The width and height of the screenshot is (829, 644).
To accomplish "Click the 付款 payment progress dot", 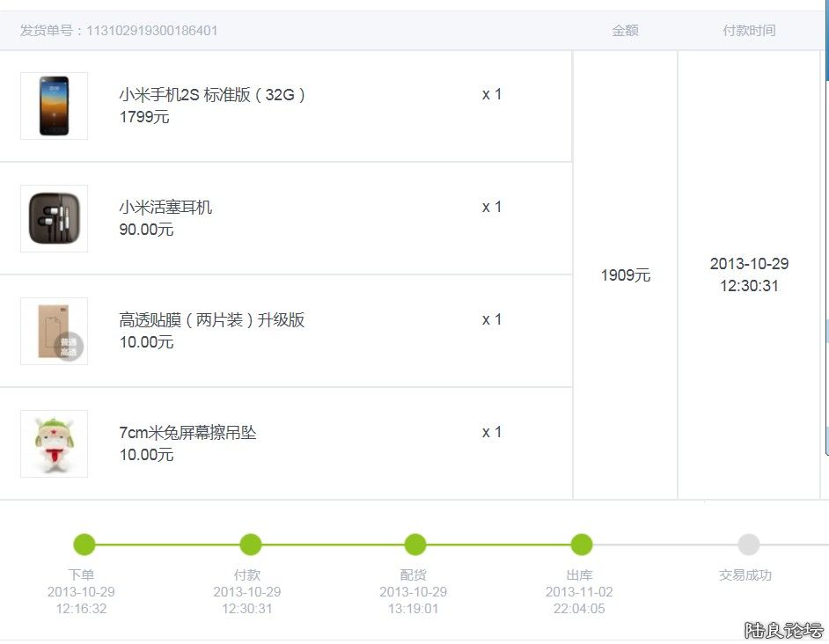I will 250,545.
